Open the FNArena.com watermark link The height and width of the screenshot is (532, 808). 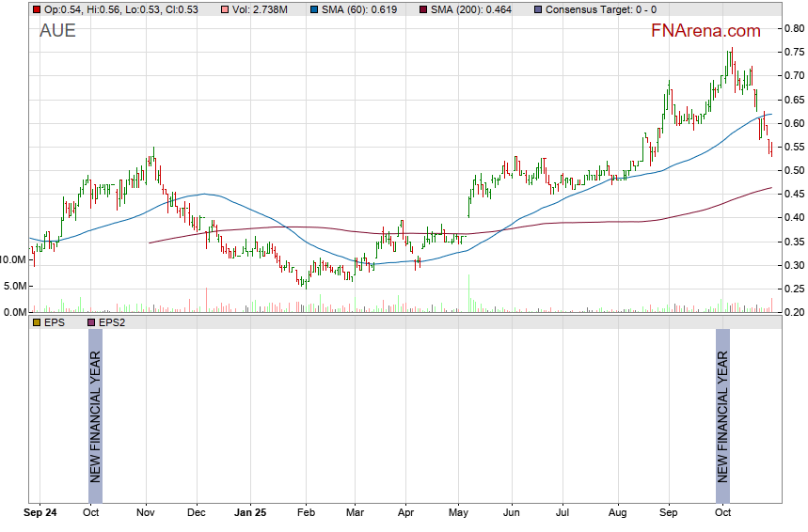point(705,31)
